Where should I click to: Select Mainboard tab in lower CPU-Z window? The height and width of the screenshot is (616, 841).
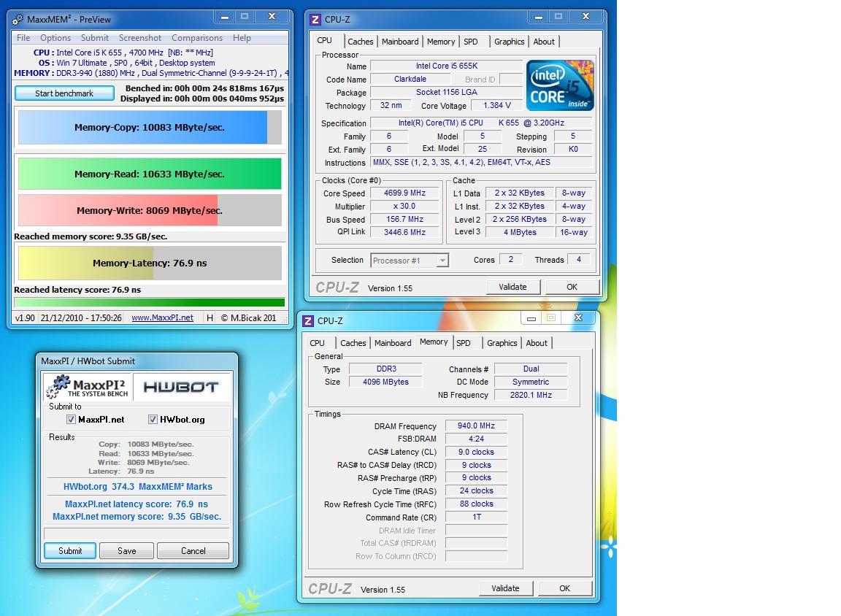click(393, 342)
